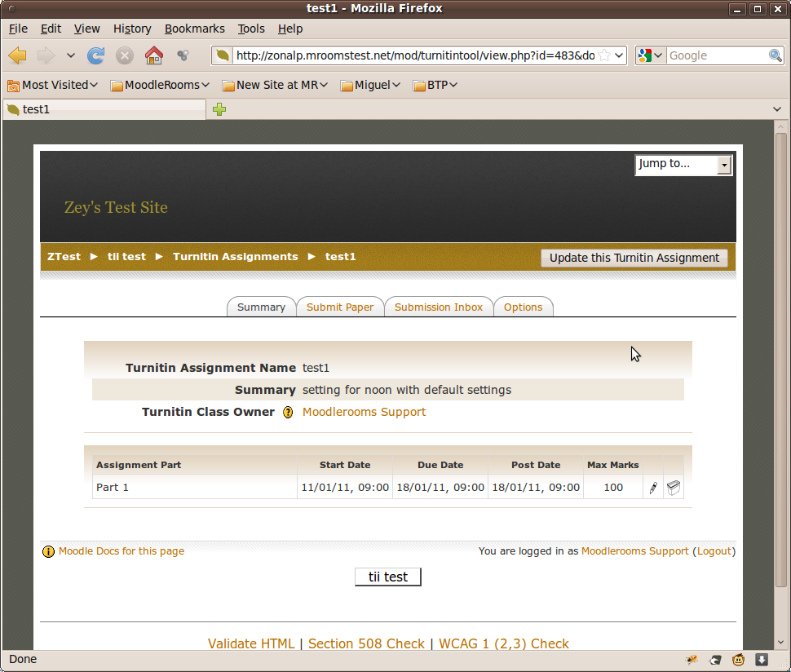Edit Part 1 with the pencil icon
Image resolution: width=791 pixels, height=672 pixels.
(652, 488)
